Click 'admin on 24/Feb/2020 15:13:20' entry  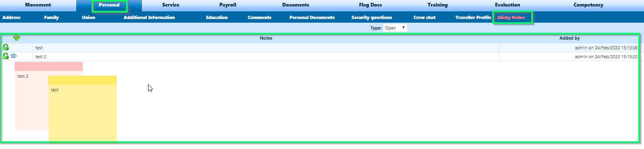[606, 57]
